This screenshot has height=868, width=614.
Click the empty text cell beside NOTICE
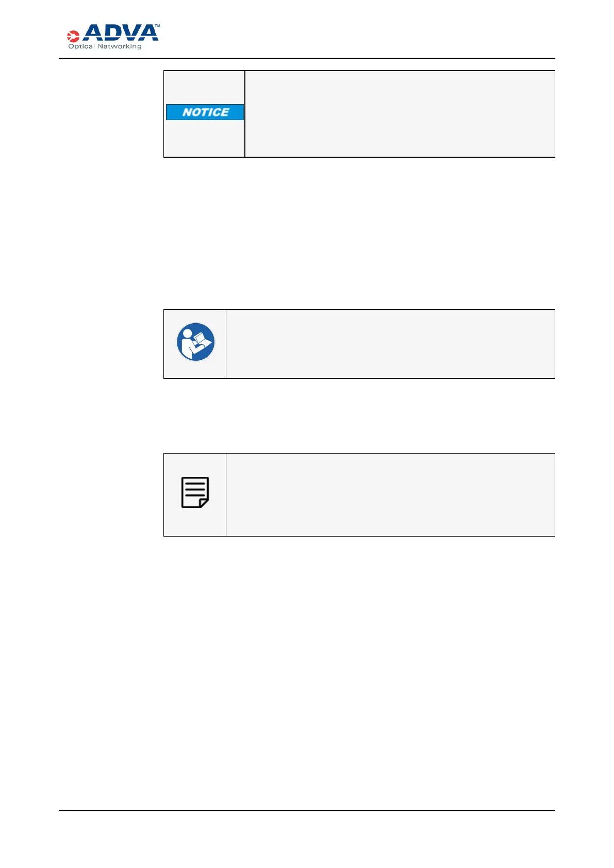pos(400,114)
